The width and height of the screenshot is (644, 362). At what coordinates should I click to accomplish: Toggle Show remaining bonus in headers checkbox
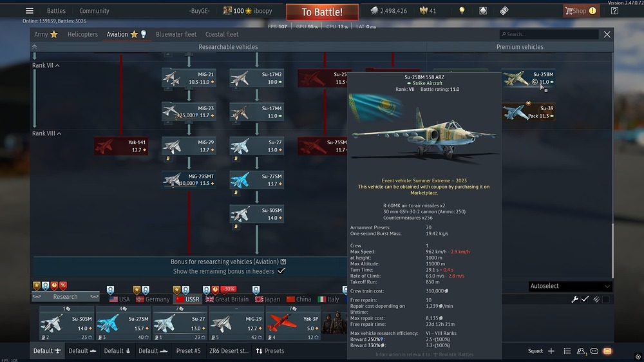281,271
